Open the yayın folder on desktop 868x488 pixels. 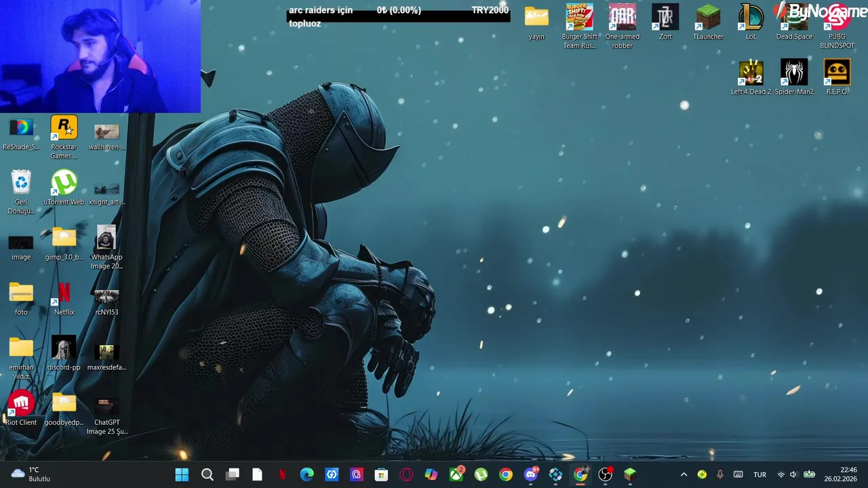tap(536, 24)
